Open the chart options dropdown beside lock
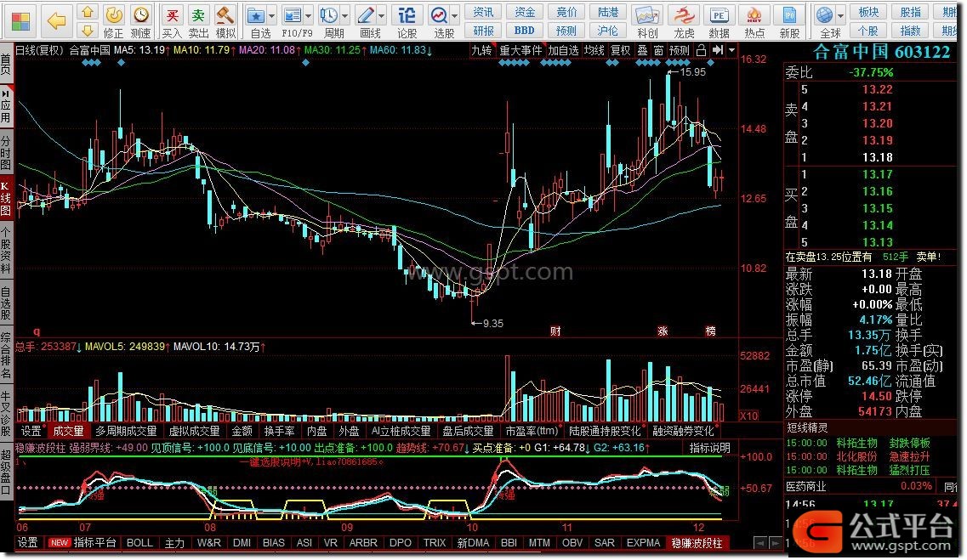Viewport: 967px width, 560px height. (732, 50)
